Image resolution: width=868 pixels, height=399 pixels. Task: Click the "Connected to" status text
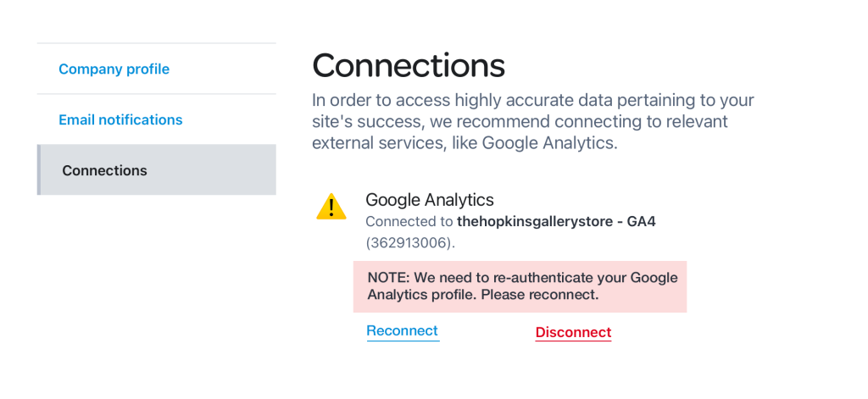point(409,222)
